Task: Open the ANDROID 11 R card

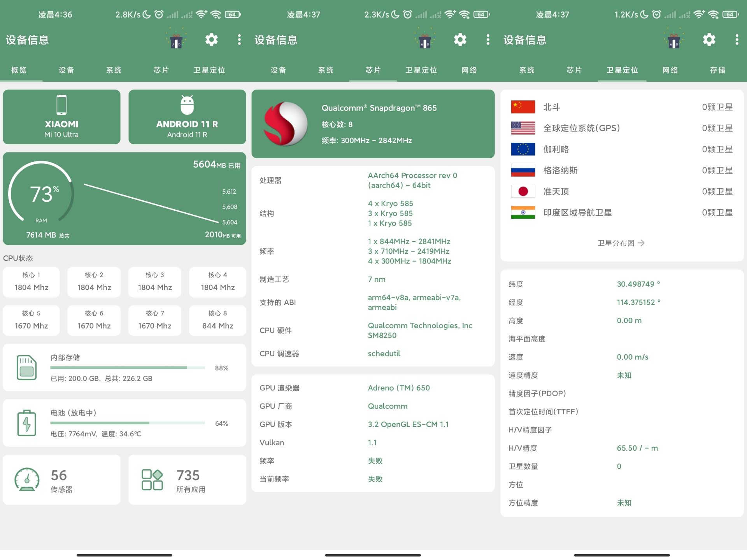Action: pyautogui.click(x=187, y=117)
